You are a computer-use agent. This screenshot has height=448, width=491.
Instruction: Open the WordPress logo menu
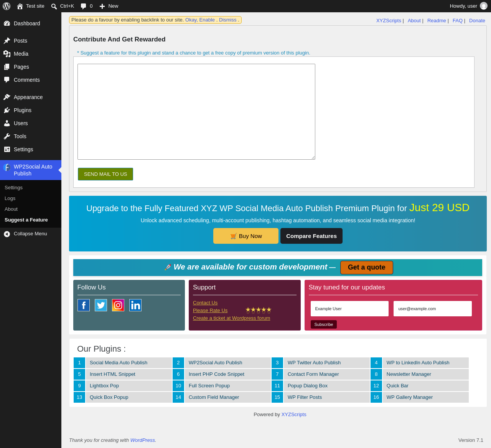(7, 6)
